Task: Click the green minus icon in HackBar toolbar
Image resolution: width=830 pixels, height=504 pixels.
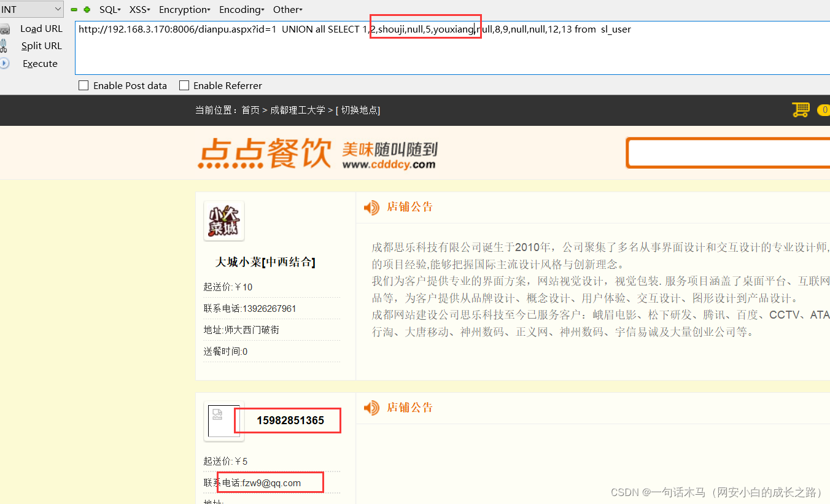Action: (74, 10)
